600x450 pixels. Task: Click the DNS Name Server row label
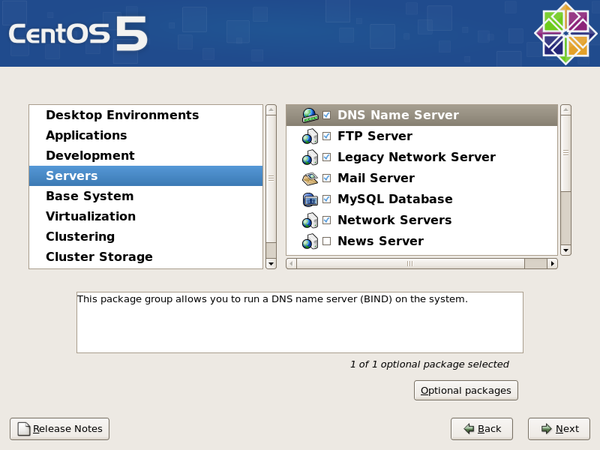398,115
